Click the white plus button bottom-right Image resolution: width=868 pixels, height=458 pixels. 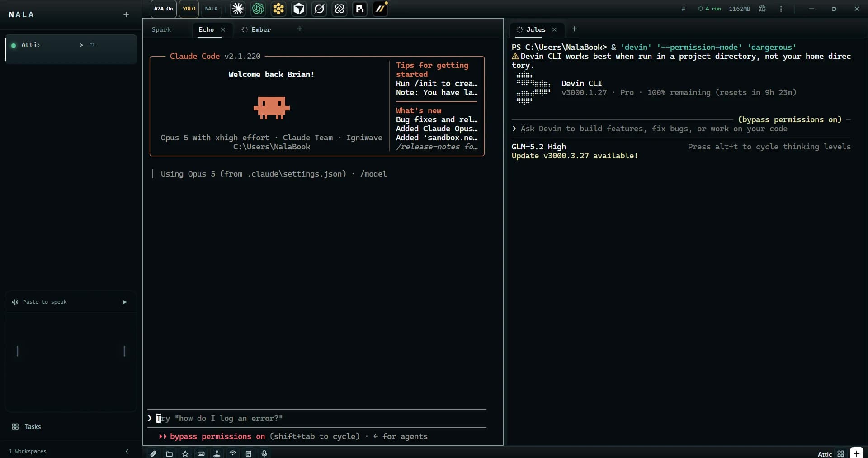[x=857, y=453]
